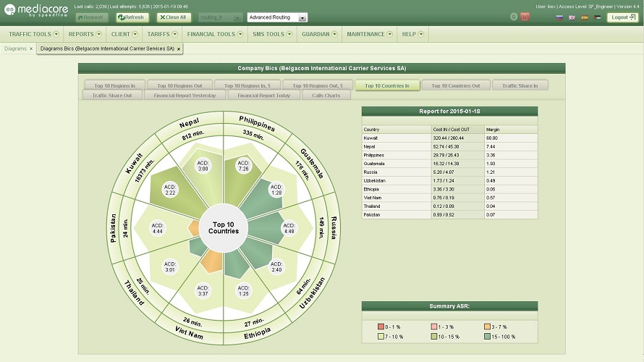644x362 pixels.
Task: Close the Diagrams Bics tab
Action: point(179,49)
